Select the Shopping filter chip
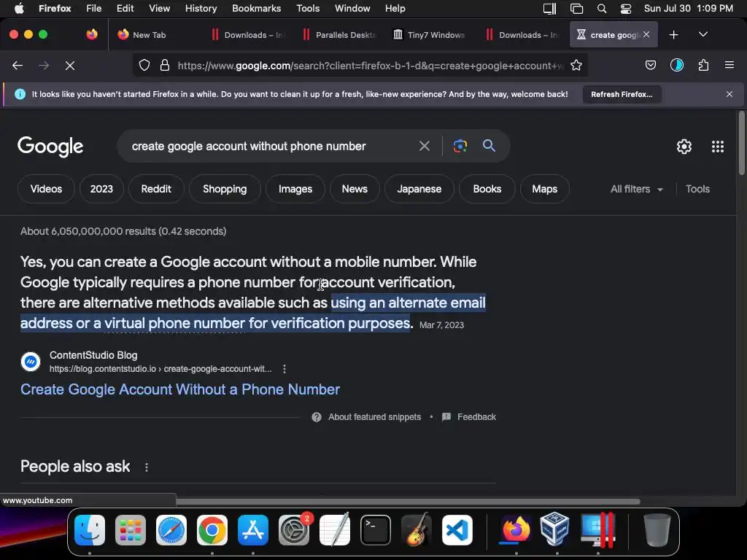This screenshot has height=560, width=747. click(x=225, y=189)
